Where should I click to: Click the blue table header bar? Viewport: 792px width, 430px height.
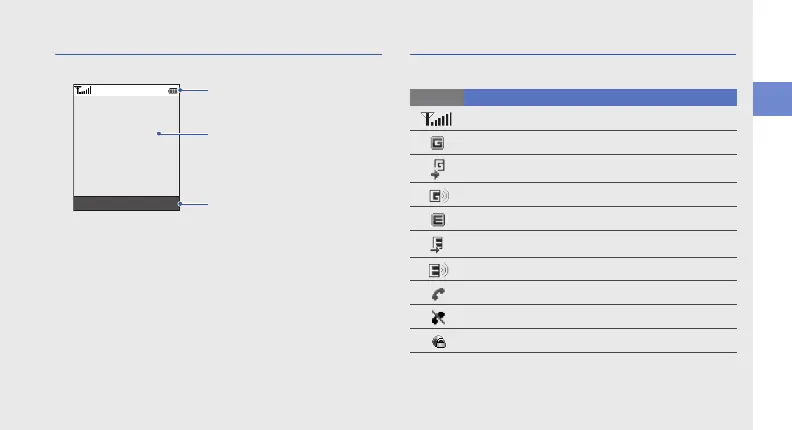pos(600,97)
